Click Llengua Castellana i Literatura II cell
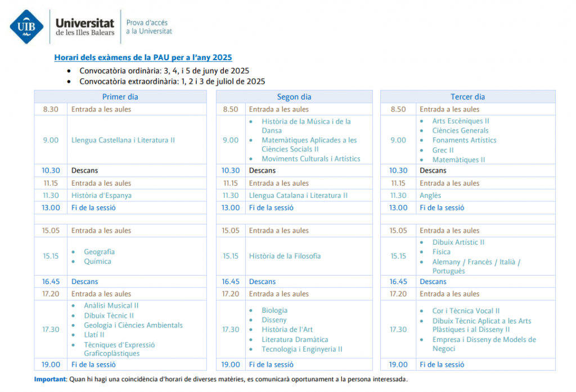 123,140
